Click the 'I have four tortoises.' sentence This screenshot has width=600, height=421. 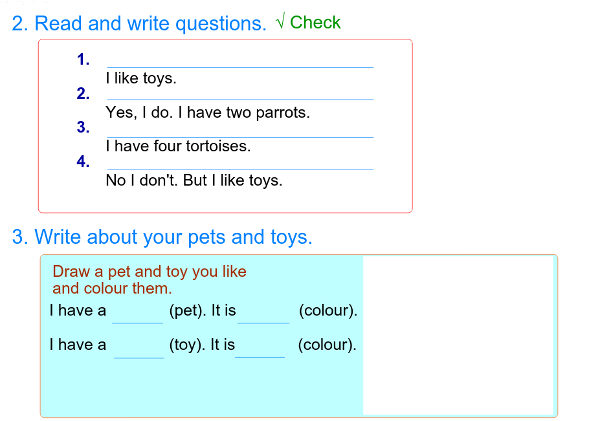[x=178, y=146]
